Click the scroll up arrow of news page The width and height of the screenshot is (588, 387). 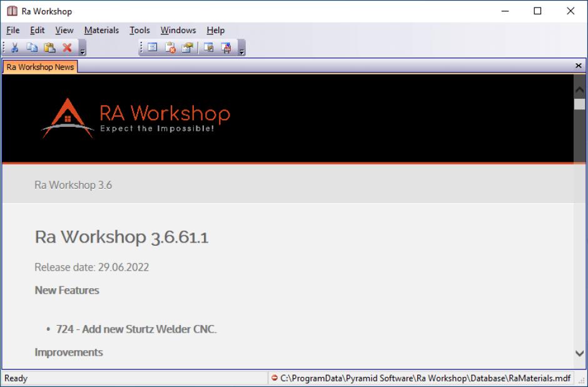pos(579,89)
